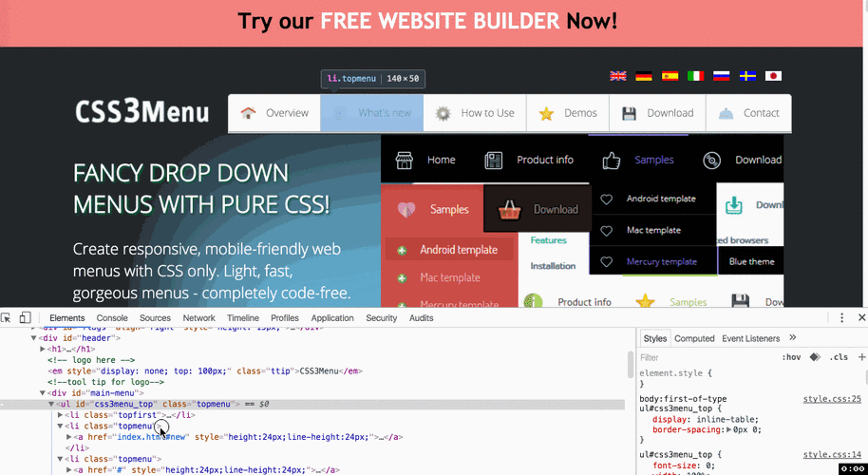868x475 pixels.
Task: Switch to the Console tab
Action: (x=112, y=317)
